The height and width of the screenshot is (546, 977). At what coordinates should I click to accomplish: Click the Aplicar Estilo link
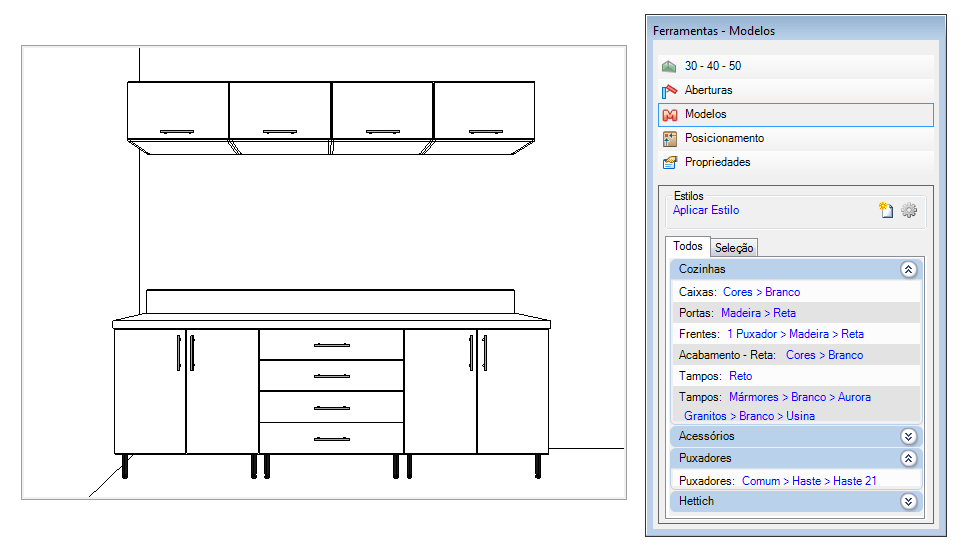point(706,211)
